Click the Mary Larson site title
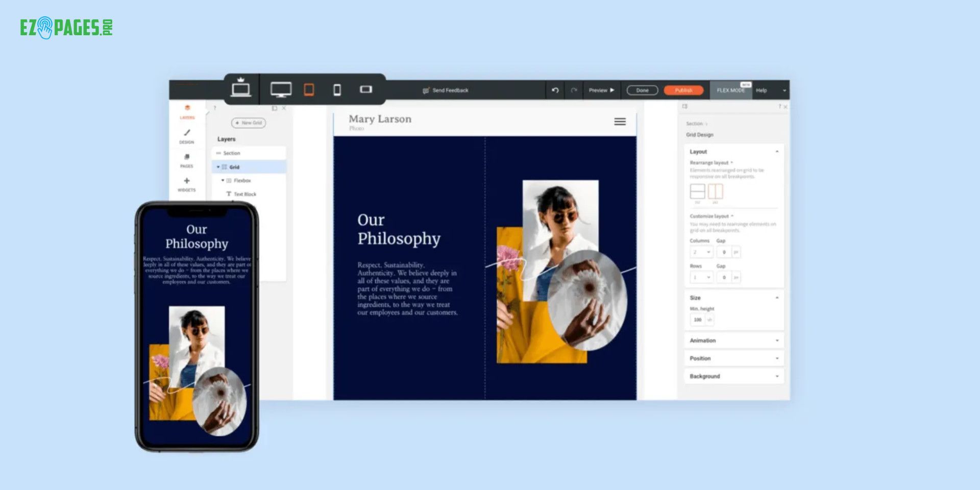 click(x=380, y=119)
